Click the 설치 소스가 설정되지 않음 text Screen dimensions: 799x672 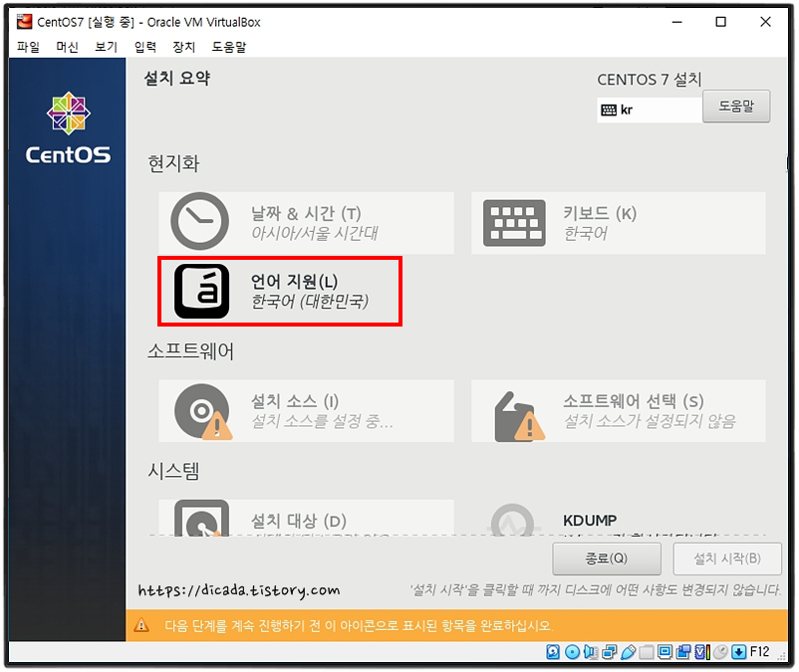(x=651, y=421)
